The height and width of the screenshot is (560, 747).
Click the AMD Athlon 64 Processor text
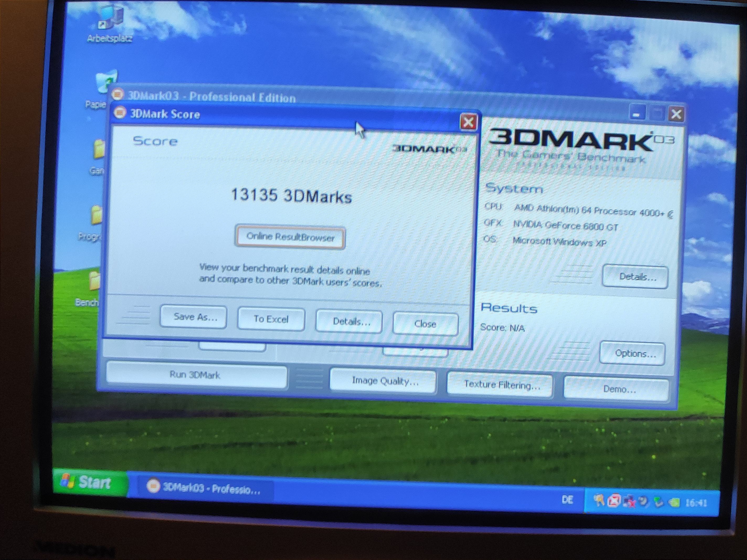point(593,211)
